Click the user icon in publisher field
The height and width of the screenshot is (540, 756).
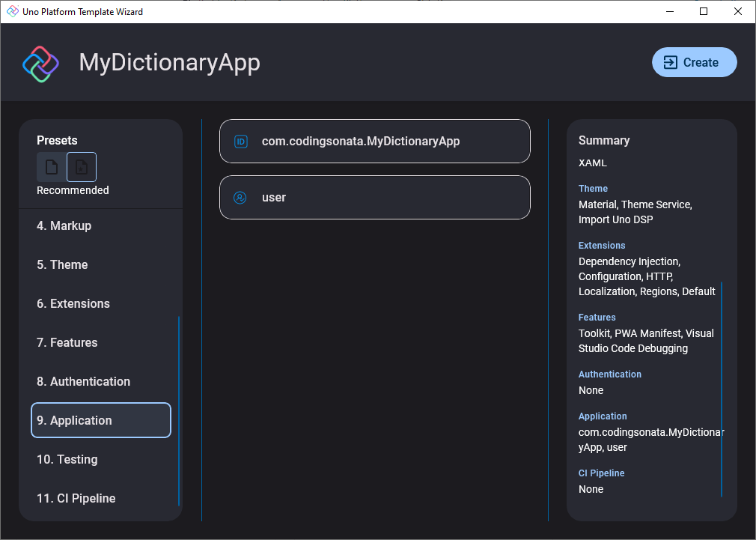[x=240, y=198]
